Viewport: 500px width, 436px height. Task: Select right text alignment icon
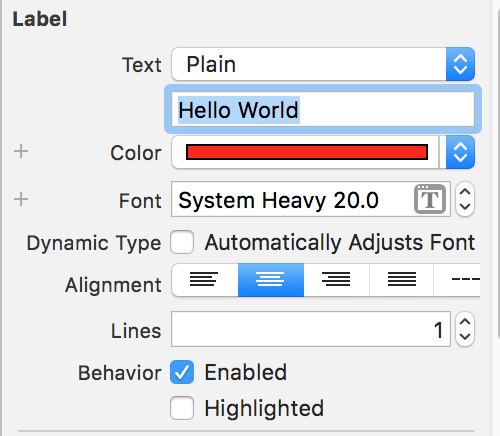click(336, 279)
